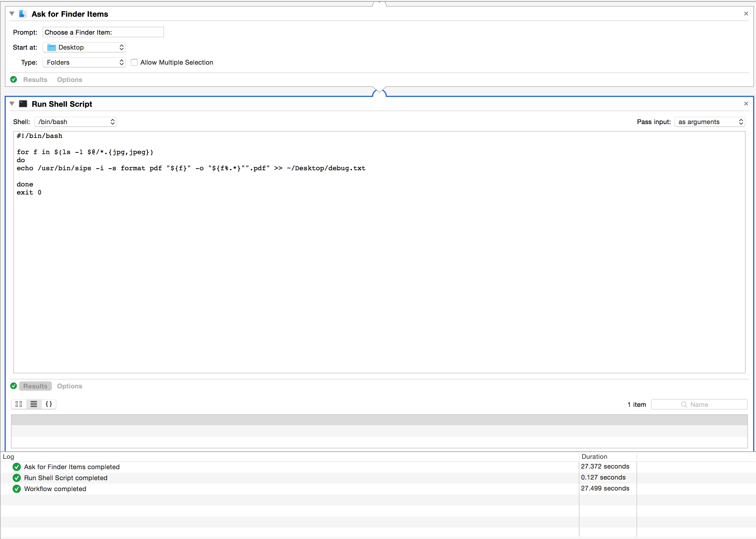Click the Finder icon on Ask for Finder Items

point(23,14)
